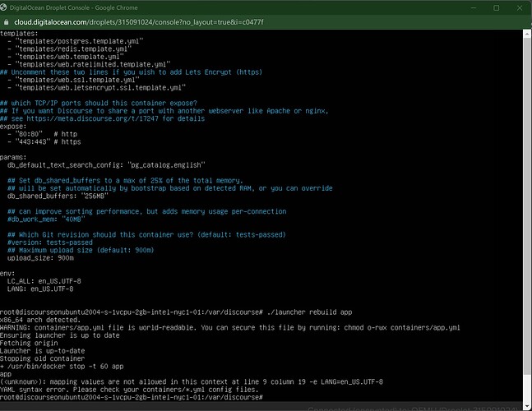Click the meta.discourse.org/t/17247 comment line

point(103,118)
